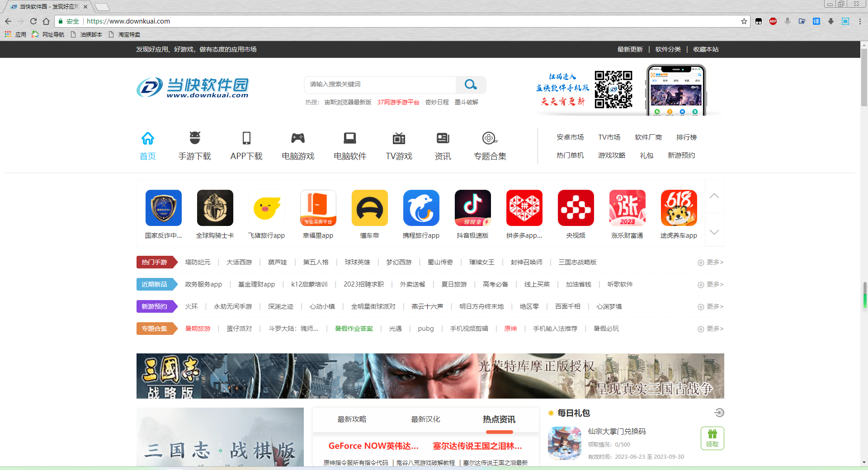Click the 三国志战略版 banner image
This screenshot has height=470, width=868.
click(x=430, y=376)
